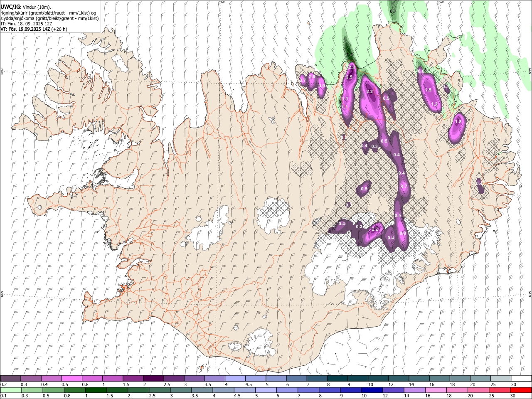Pick the 18 gray-teal swatch in the upper legend row
This screenshot has height=399, width=532.
(x=460, y=379)
